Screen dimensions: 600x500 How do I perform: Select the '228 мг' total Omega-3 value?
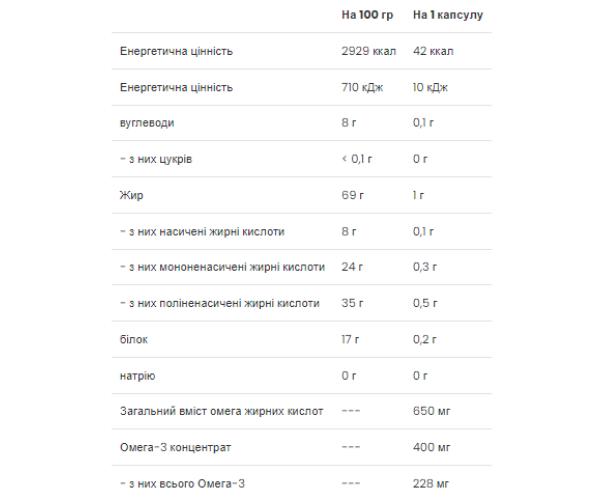[x=431, y=484]
